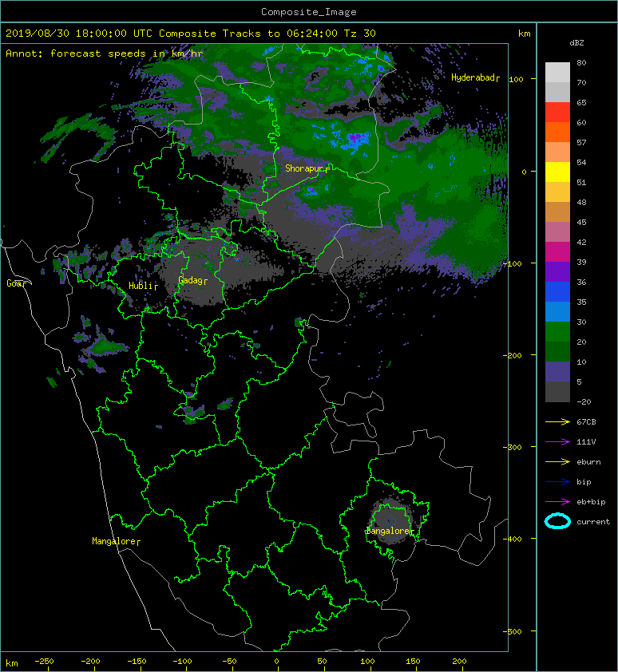The width and height of the screenshot is (618, 672).
Task: Pick the light gray topmost dBZ swatch
Action: (x=557, y=73)
